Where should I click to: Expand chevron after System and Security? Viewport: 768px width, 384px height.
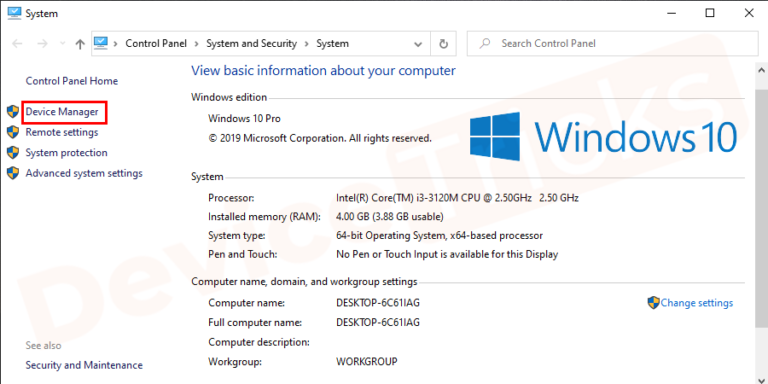[307, 44]
